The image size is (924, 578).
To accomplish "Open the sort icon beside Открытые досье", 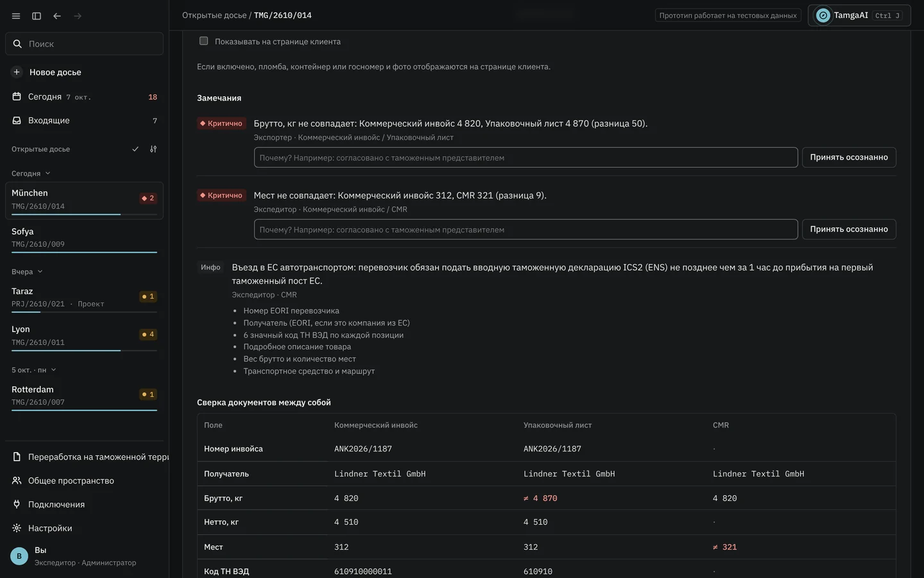I will 153,149.
